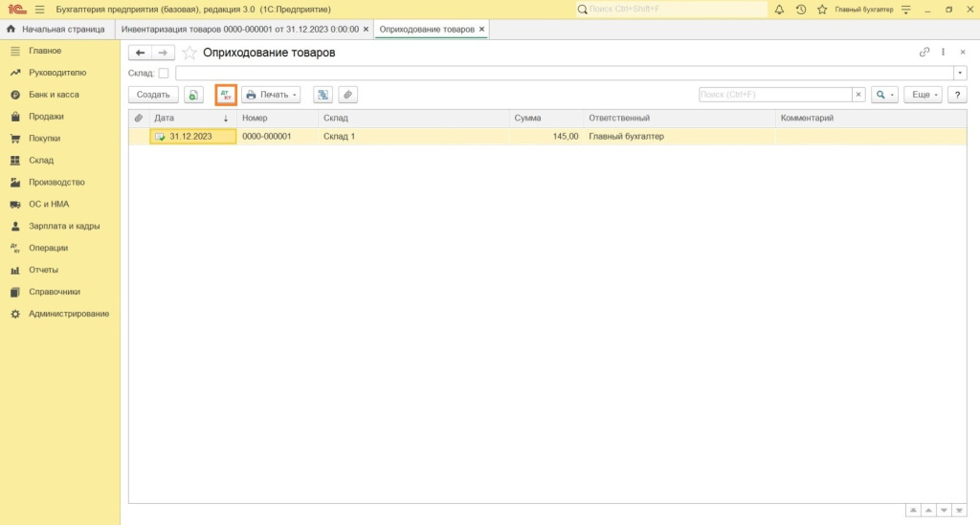Open help with question mark button
The width and height of the screenshot is (980, 525).
tap(957, 95)
